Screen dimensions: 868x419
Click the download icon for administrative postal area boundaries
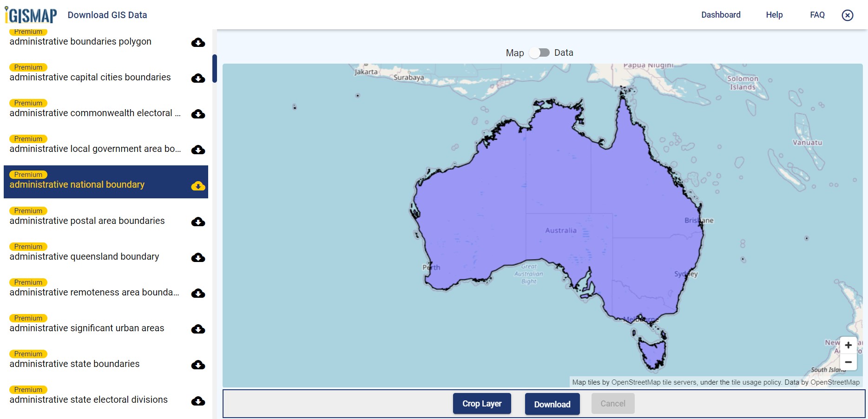(x=198, y=222)
